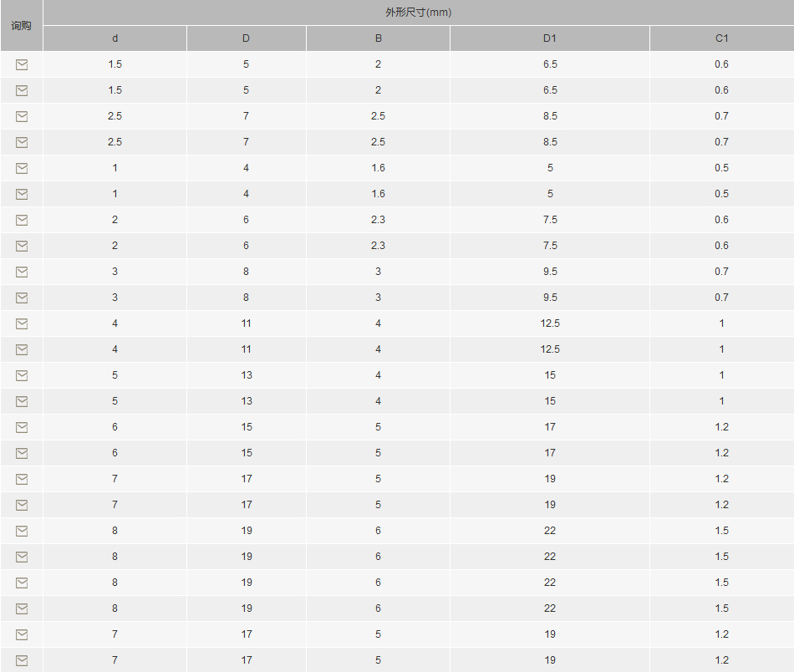Click the B column header
The width and height of the screenshot is (794, 672).
[x=379, y=38]
